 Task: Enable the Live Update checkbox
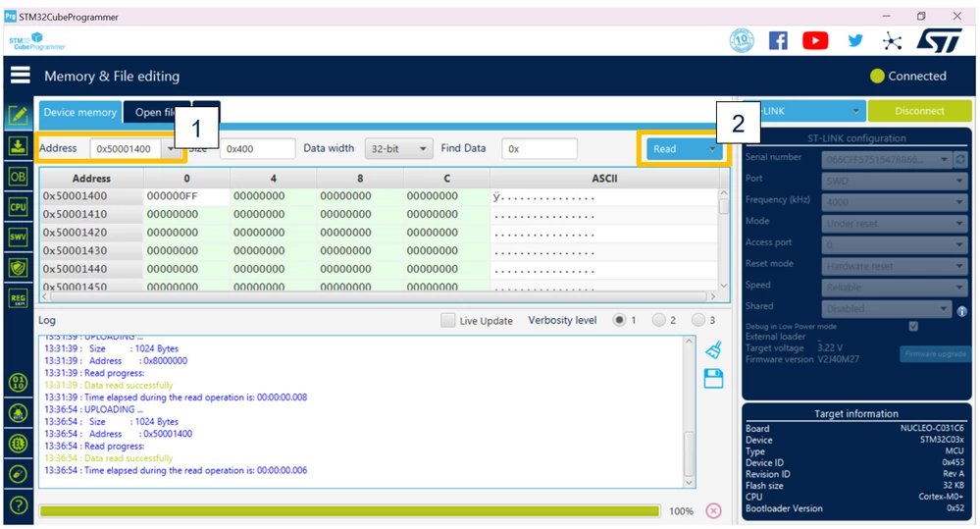pyautogui.click(x=447, y=320)
